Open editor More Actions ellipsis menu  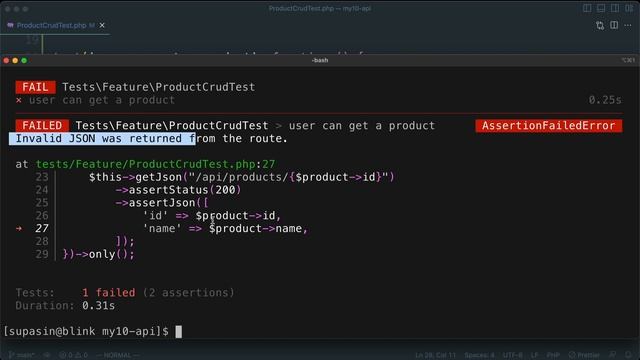pos(628,25)
